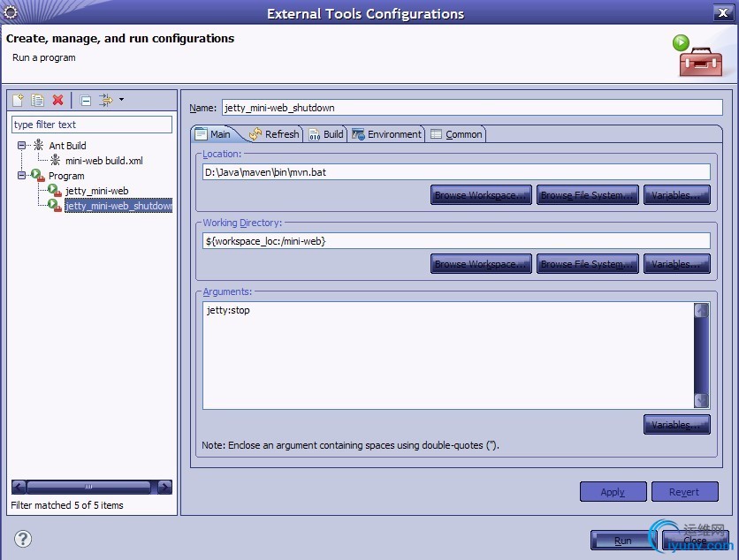Viewport: 739px width, 560px height.
Task: Click Browse File System under Location
Action: (587, 195)
